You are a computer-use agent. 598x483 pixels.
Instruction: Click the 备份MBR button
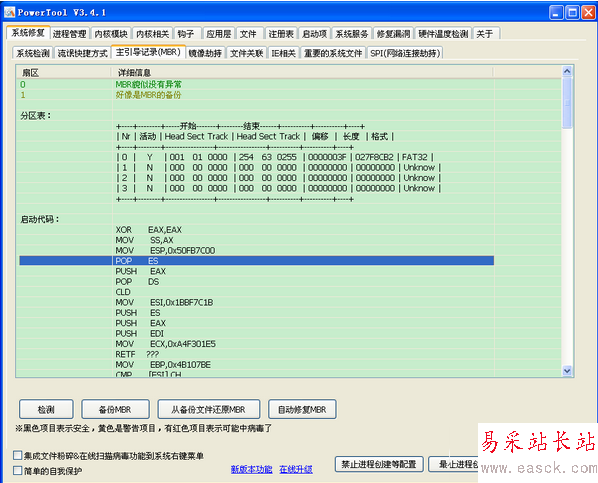click(115, 409)
